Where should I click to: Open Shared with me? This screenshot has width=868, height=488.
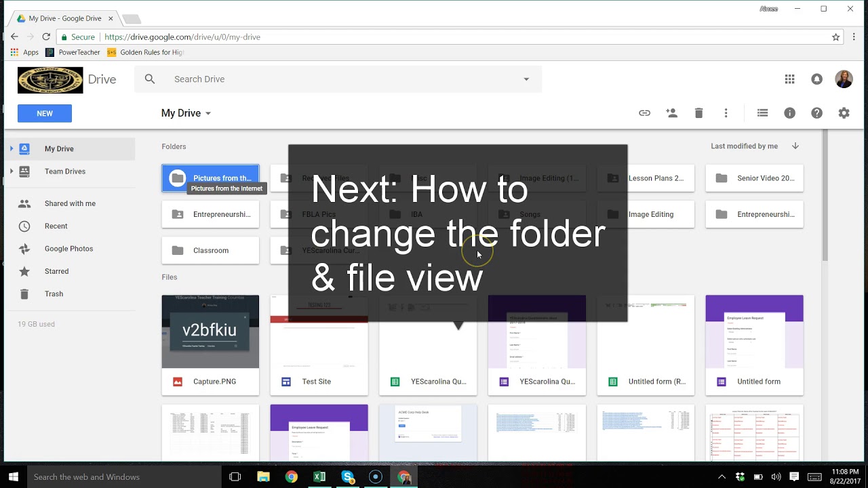coord(70,203)
